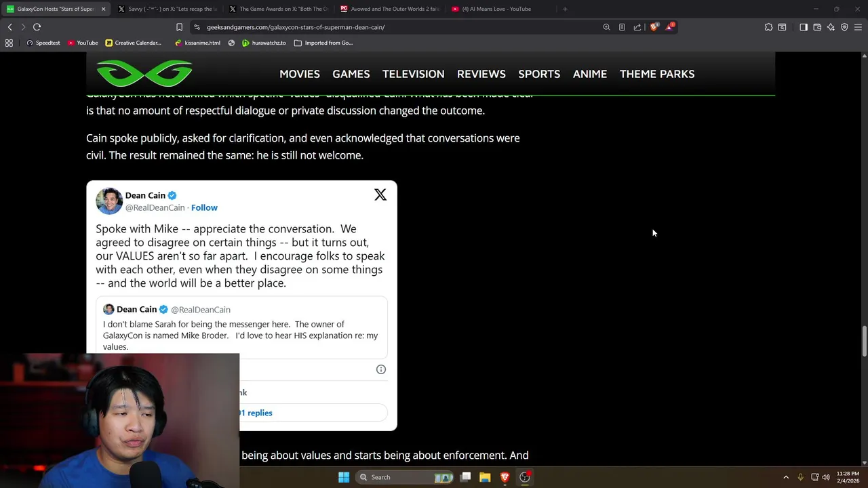
Task: Open the apps grid icon in bookmarks bar
Action: [x=9, y=43]
